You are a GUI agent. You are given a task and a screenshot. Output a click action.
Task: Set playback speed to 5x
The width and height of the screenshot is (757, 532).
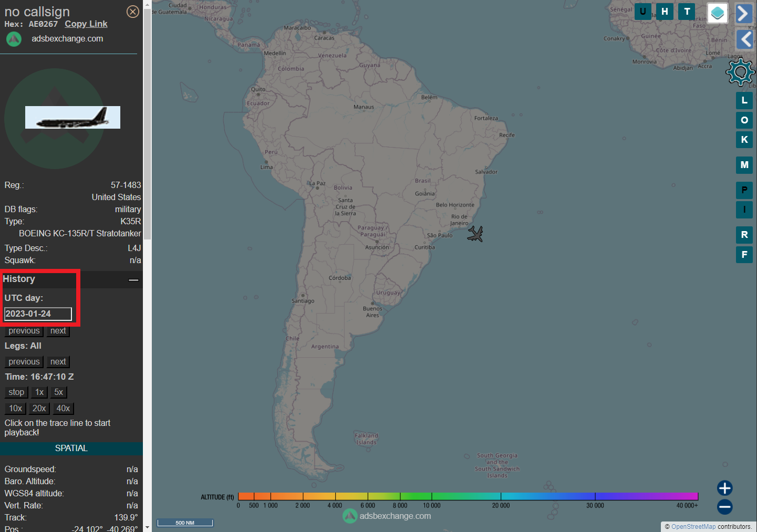(x=59, y=392)
